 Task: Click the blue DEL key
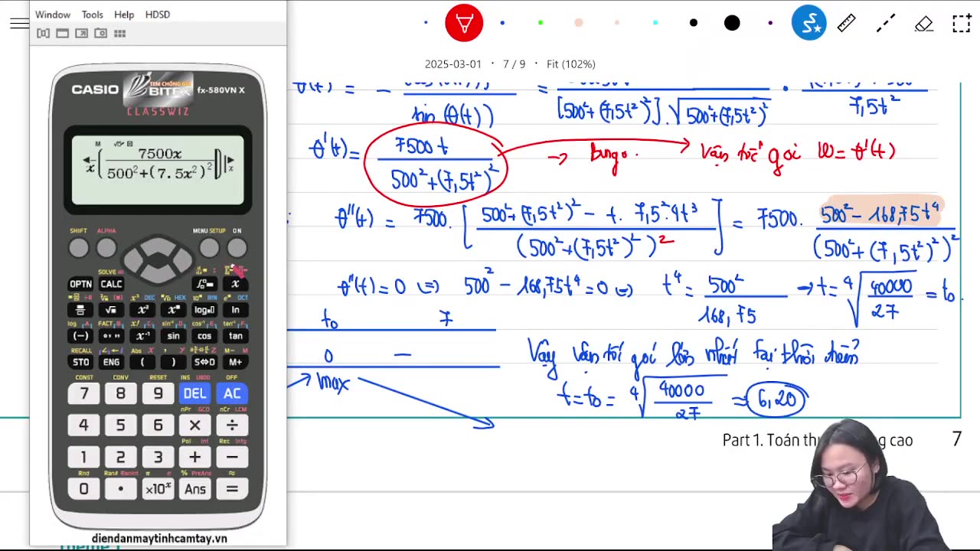click(194, 393)
